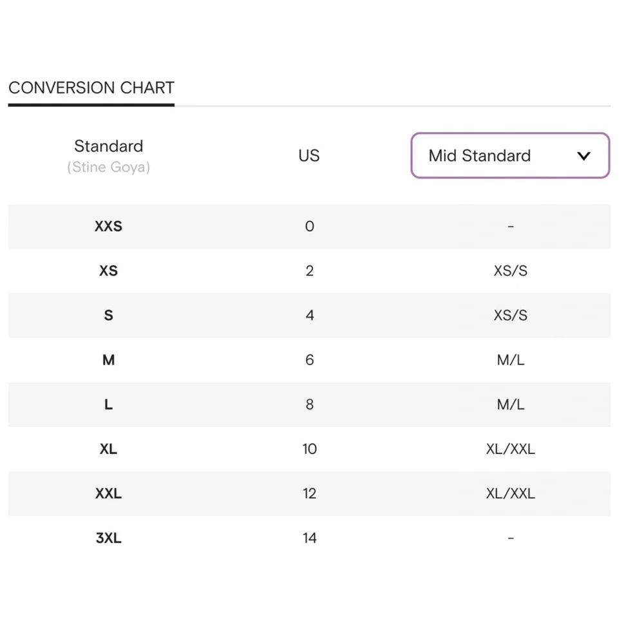Click US size 14 value

[310, 538]
